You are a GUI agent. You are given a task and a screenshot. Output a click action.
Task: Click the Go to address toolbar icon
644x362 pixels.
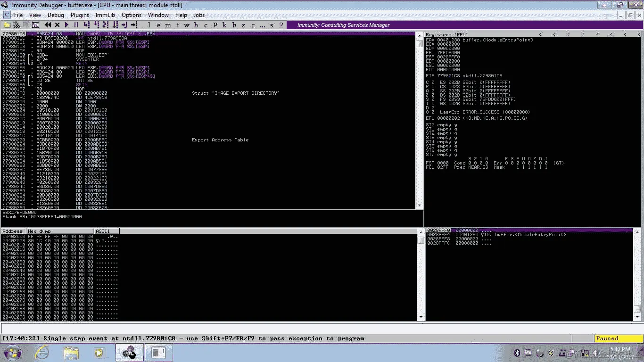[134, 25]
